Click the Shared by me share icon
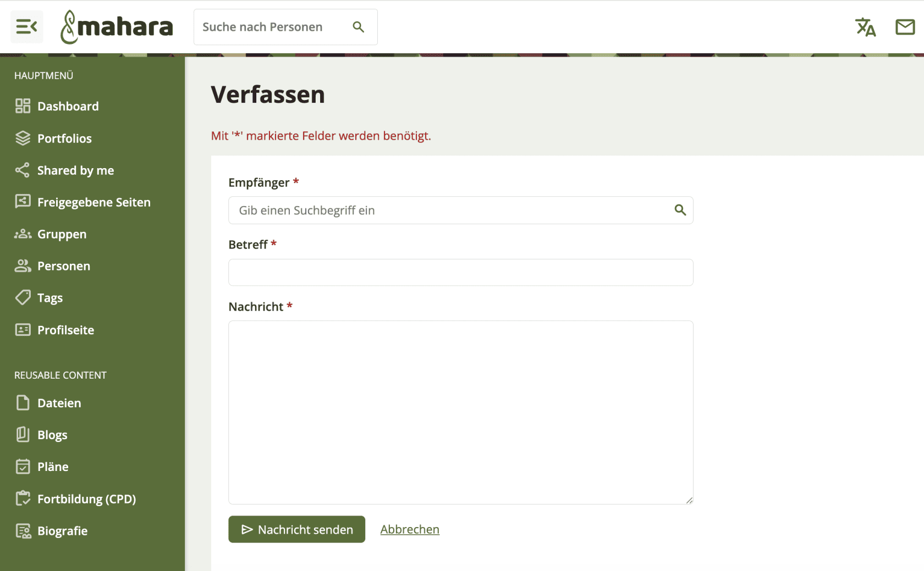 click(x=23, y=170)
